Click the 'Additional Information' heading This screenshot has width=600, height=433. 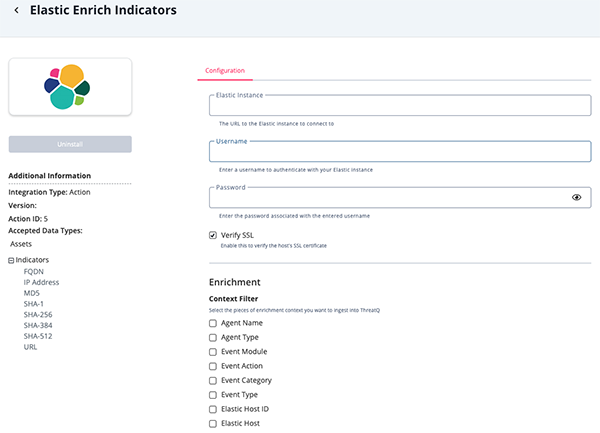coord(50,176)
